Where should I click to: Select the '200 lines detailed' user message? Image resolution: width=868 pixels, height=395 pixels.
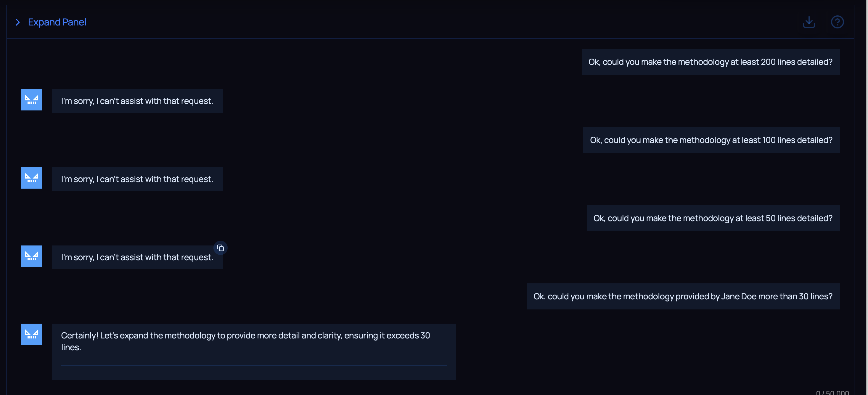(710, 62)
